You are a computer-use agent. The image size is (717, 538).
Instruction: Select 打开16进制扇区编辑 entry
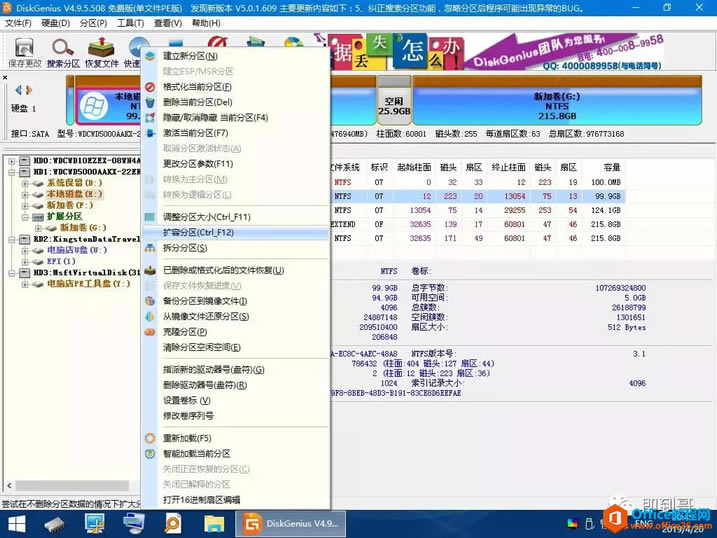[201, 500]
